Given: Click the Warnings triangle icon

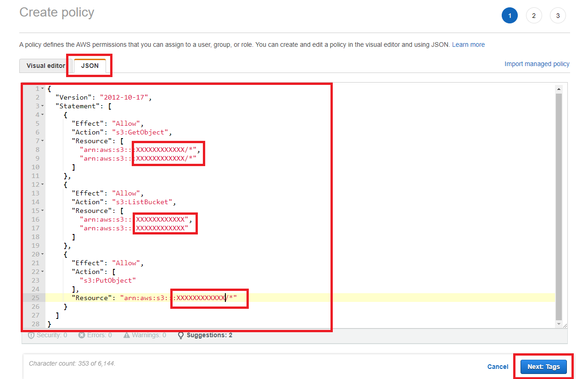Looking at the screenshot, I should (127, 335).
